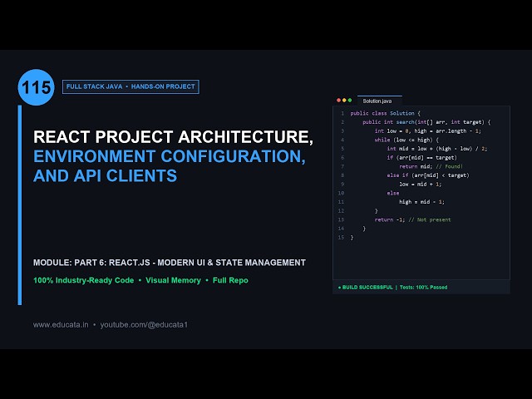Image resolution: width=532 pixels, height=399 pixels.
Task: Open the youtube.com/@educata1 link
Action: click(x=144, y=325)
